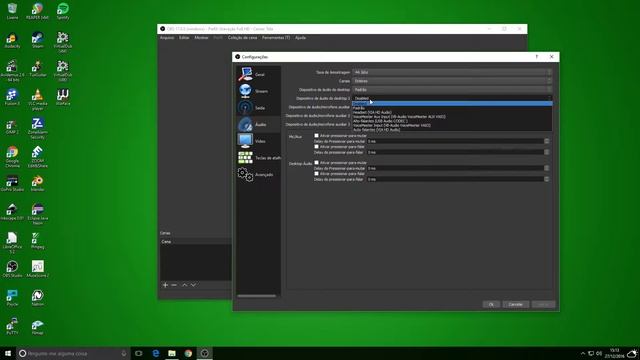This screenshot has height=360, width=640.
Task: Open the Editar menu in OBS
Action: 184,38
